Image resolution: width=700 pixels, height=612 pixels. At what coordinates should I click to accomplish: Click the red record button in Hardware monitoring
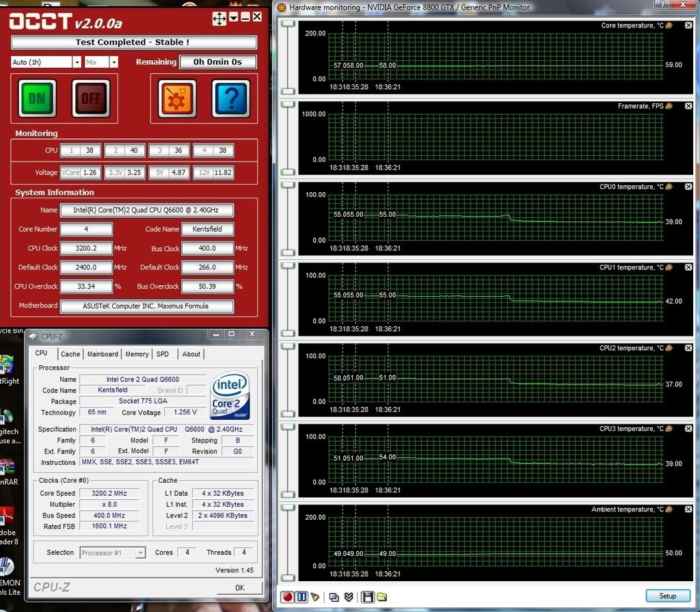(x=288, y=597)
